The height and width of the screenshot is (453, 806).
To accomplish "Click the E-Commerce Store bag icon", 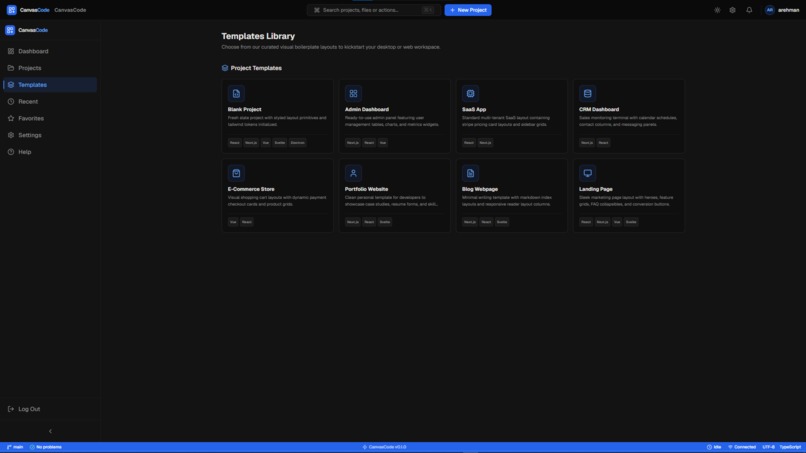I will point(236,173).
